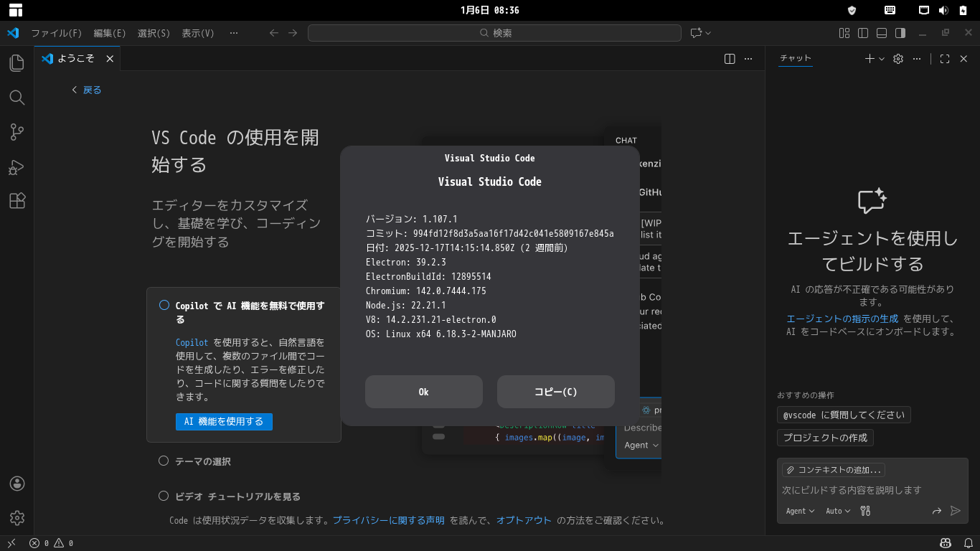Show hidden menus with the ellipsis
Screen dimensions: 980x551
point(233,33)
